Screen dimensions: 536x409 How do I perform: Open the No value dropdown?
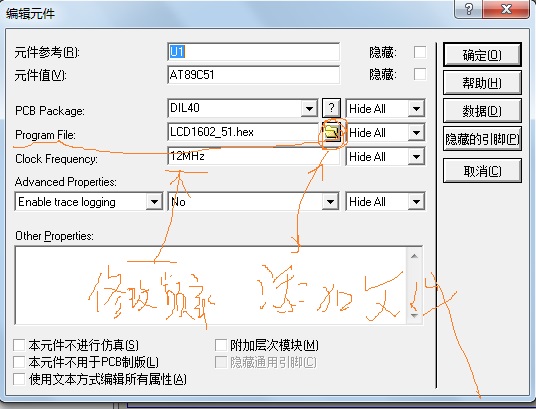pos(330,202)
